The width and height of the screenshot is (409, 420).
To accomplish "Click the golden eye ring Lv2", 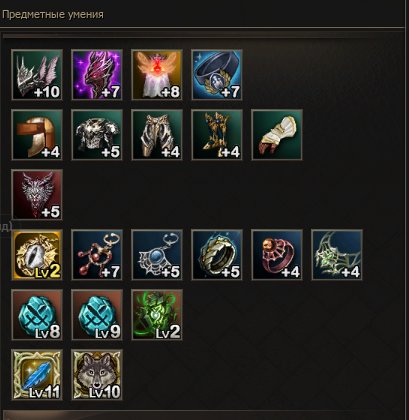I will click(37, 255).
